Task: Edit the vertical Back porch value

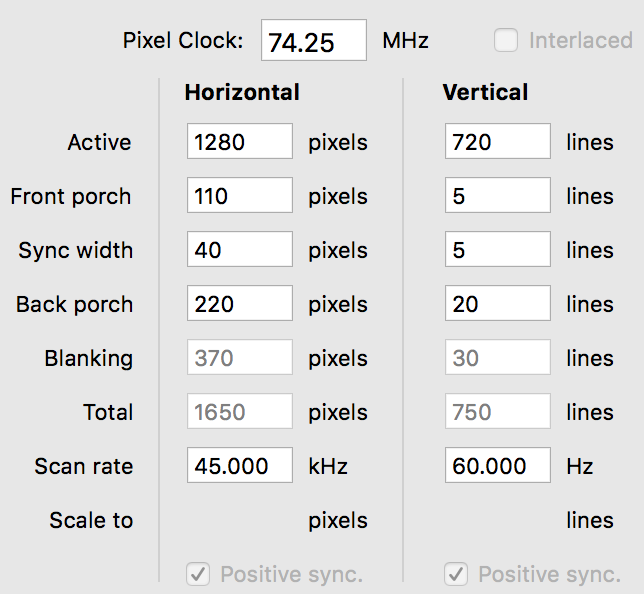Action: (x=497, y=304)
